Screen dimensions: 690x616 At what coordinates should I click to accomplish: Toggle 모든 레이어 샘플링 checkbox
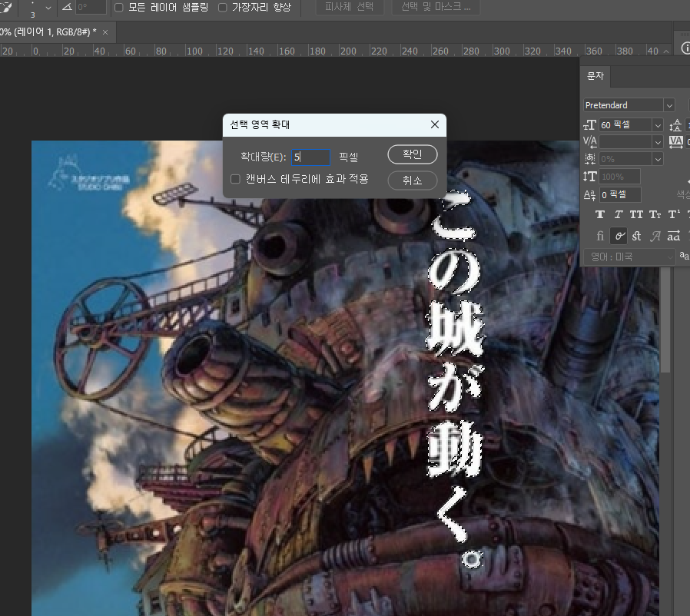(x=119, y=8)
